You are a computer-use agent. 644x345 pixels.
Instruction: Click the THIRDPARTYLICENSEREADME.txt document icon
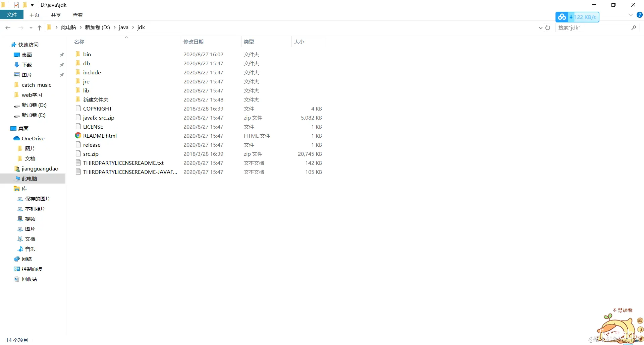tap(78, 162)
